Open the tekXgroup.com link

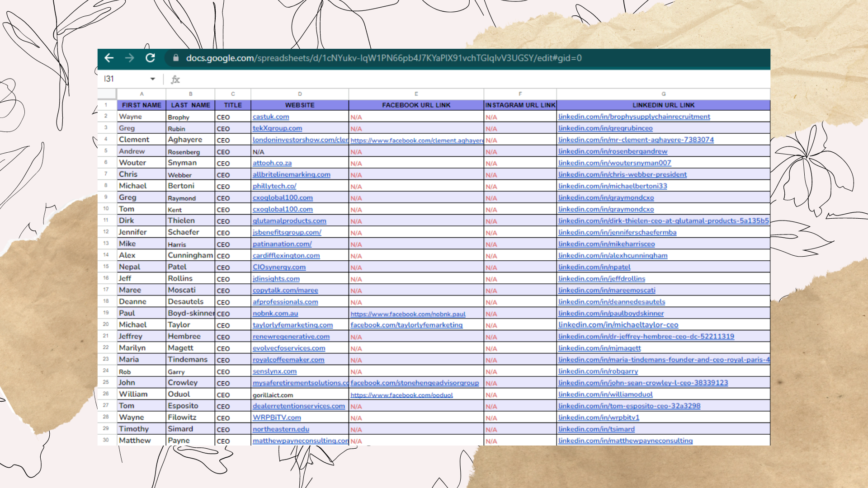[277, 128]
